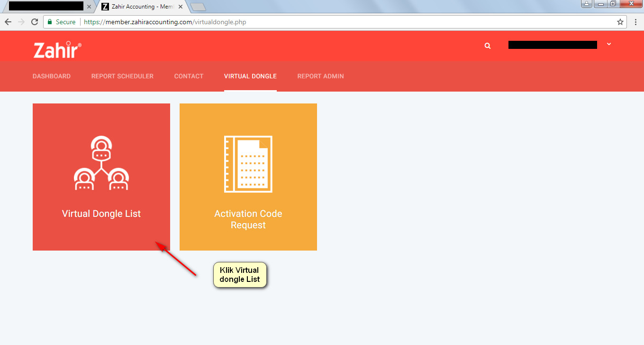Viewport: 644px width, 345px height.
Task: Focus the URL address bar
Action: [336, 22]
